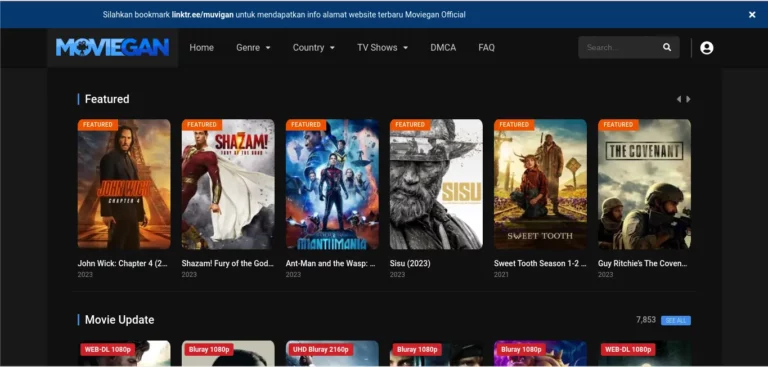Open the Sisu movie poster

[x=436, y=184]
